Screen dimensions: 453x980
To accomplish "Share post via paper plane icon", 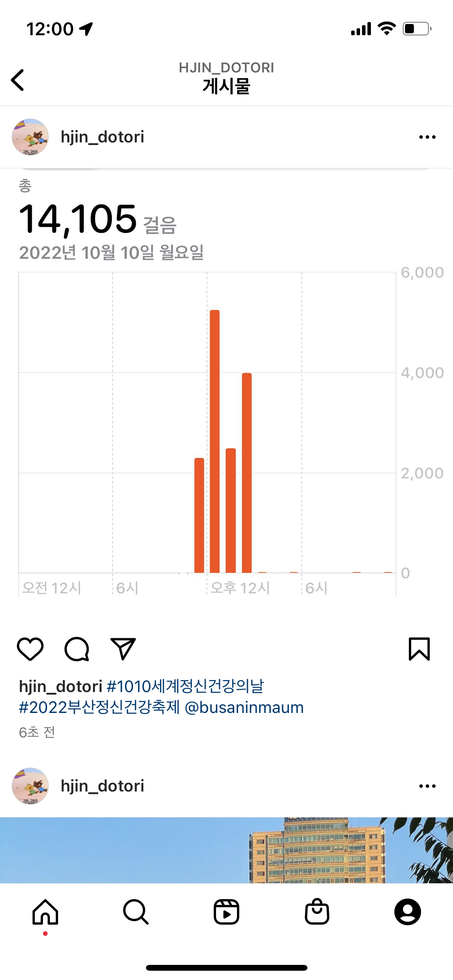I will pyautogui.click(x=123, y=649).
